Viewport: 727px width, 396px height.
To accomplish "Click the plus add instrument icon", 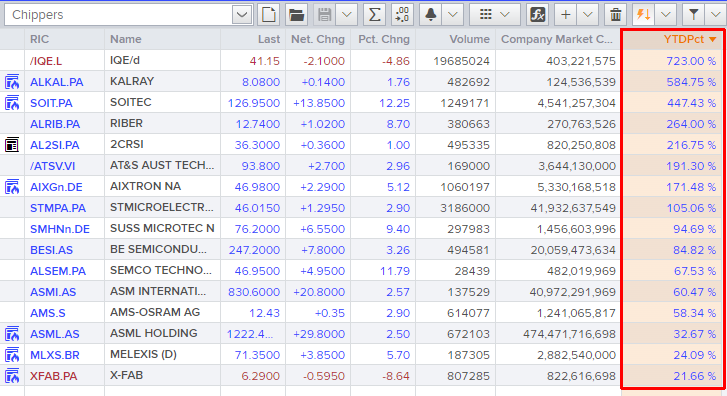I will coord(566,15).
